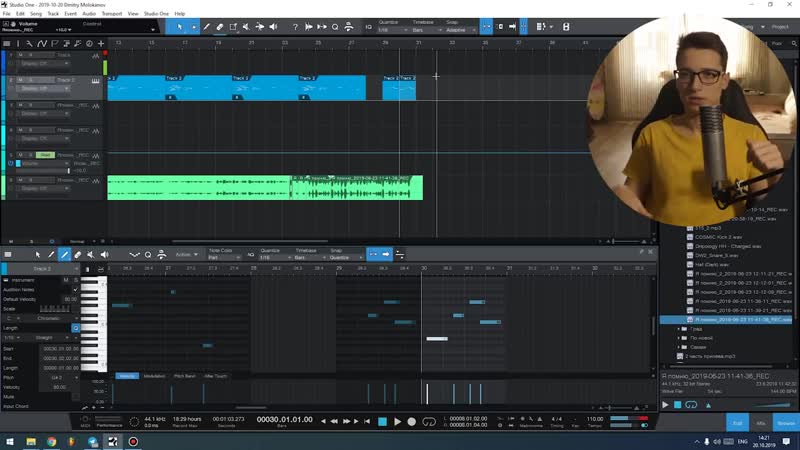Viewport: 800px width, 450px height.
Task: Open the track list icon above tracks
Action: coord(7,43)
